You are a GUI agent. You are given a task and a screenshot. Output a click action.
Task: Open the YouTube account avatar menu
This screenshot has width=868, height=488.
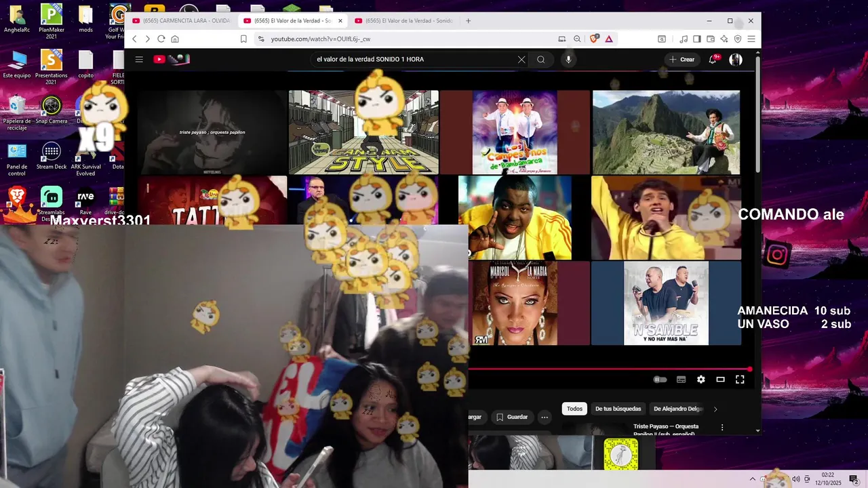pyautogui.click(x=736, y=60)
